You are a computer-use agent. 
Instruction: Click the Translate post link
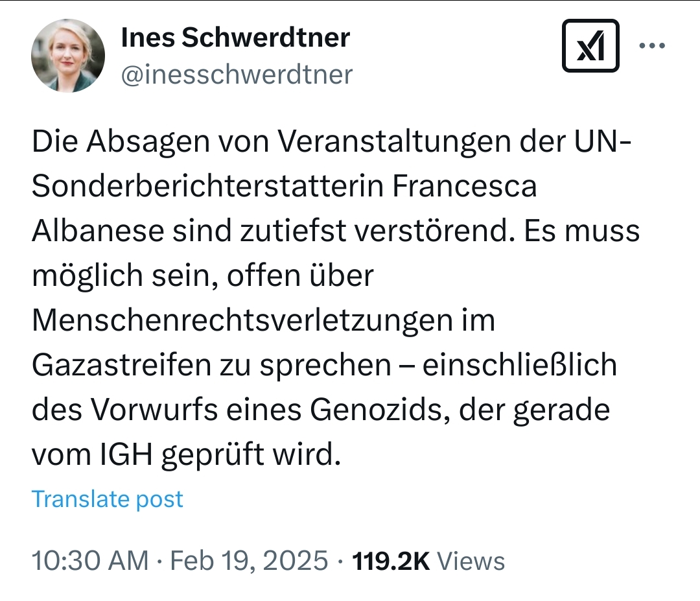click(108, 499)
